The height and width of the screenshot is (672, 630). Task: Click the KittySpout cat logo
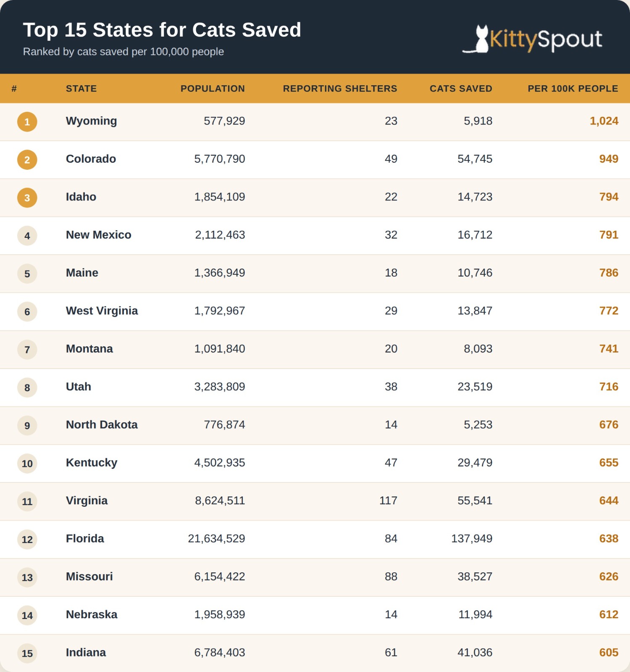[x=532, y=39]
